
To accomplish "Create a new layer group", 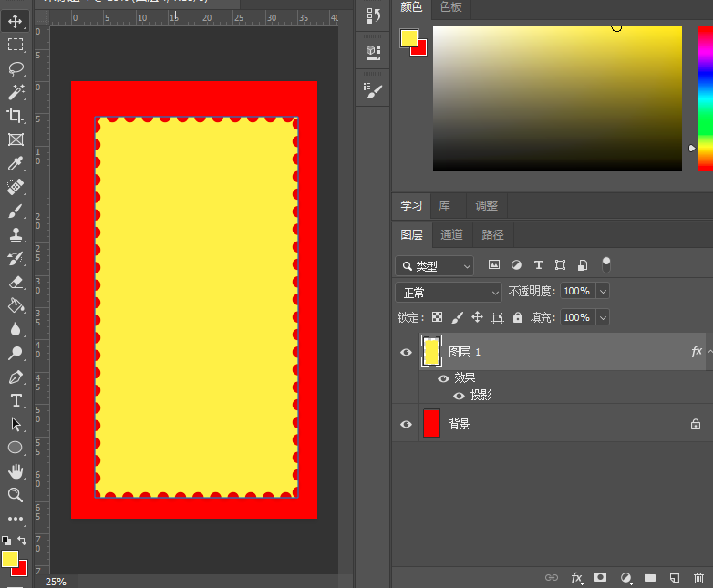I will pyautogui.click(x=650, y=578).
